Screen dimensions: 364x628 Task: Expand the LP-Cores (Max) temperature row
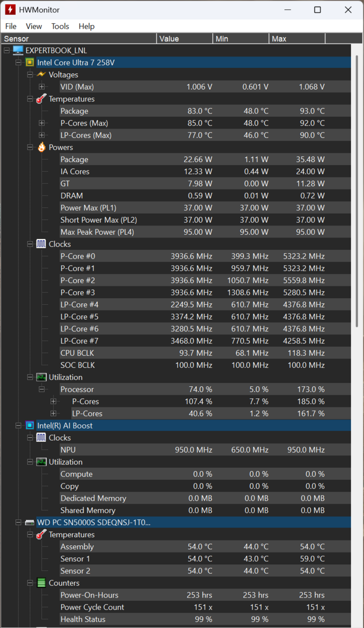point(41,135)
